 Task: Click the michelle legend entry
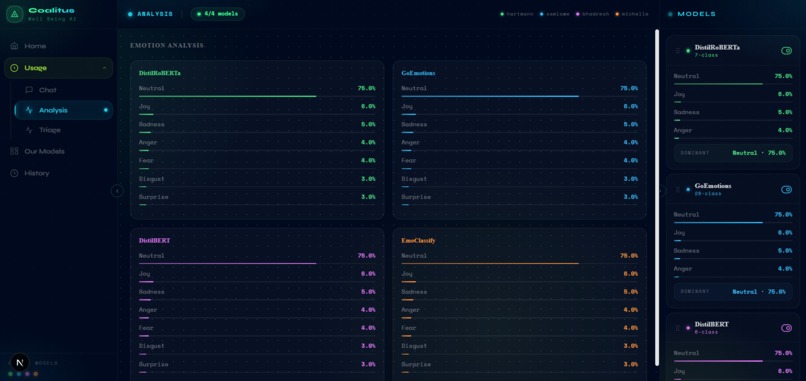coord(631,14)
